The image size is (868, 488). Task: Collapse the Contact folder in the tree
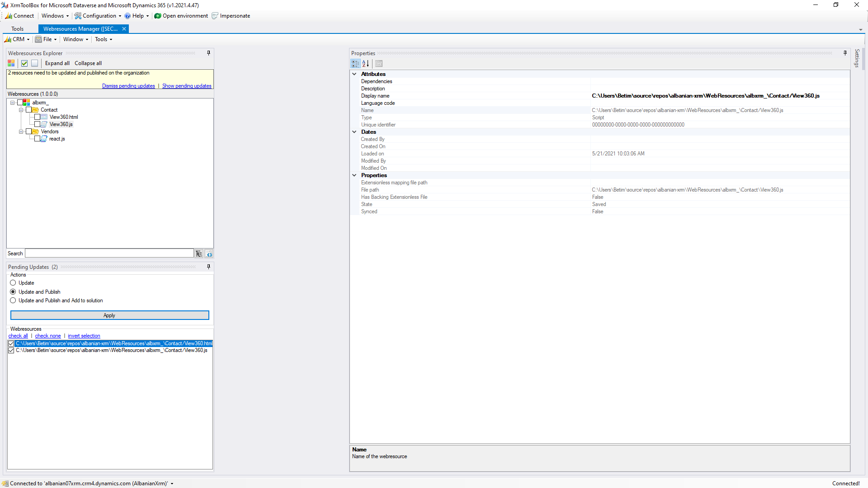click(x=21, y=110)
